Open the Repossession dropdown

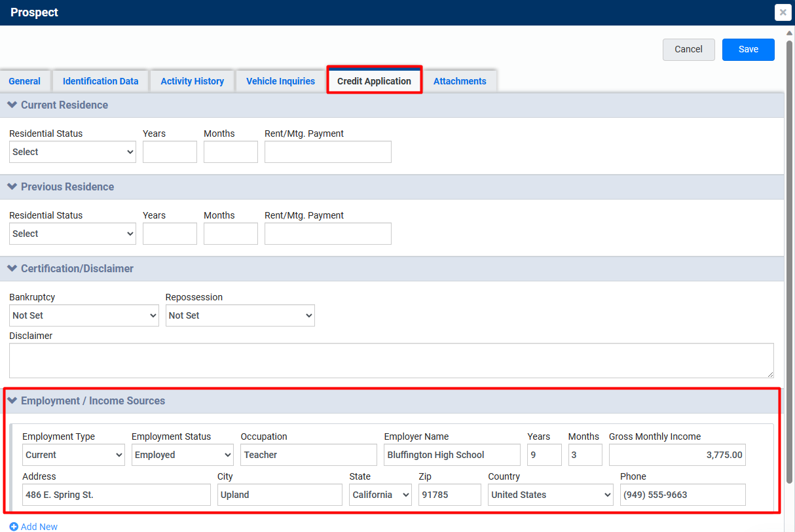240,315
